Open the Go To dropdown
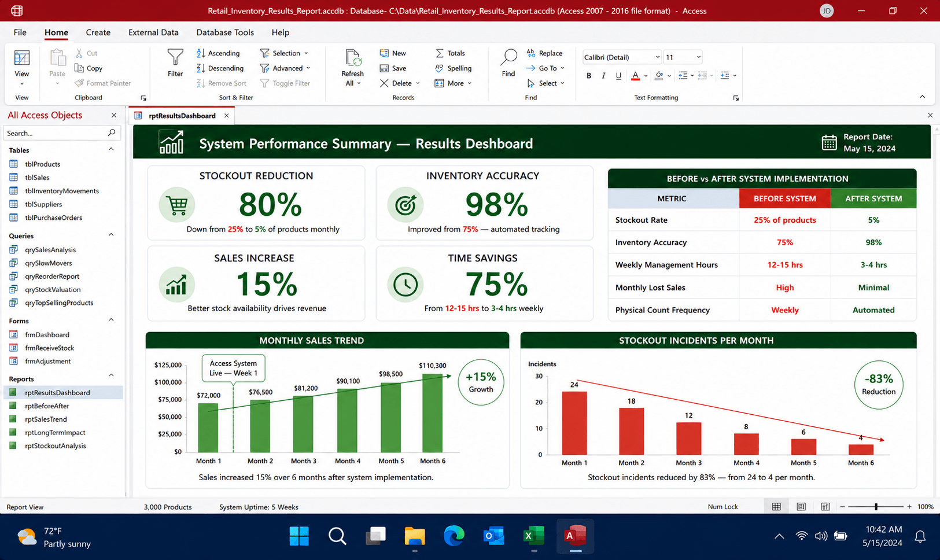This screenshot has width=940, height=560. pyautogui.click(x=545, y=68)
